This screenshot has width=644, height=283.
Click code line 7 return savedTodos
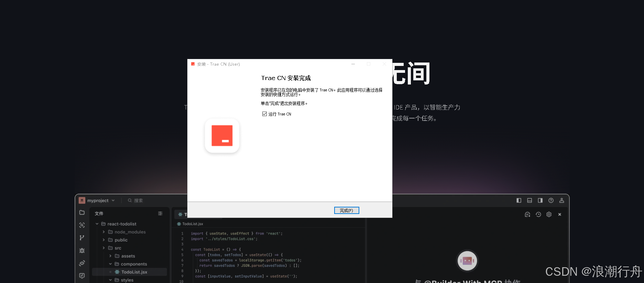pos(249,265)
